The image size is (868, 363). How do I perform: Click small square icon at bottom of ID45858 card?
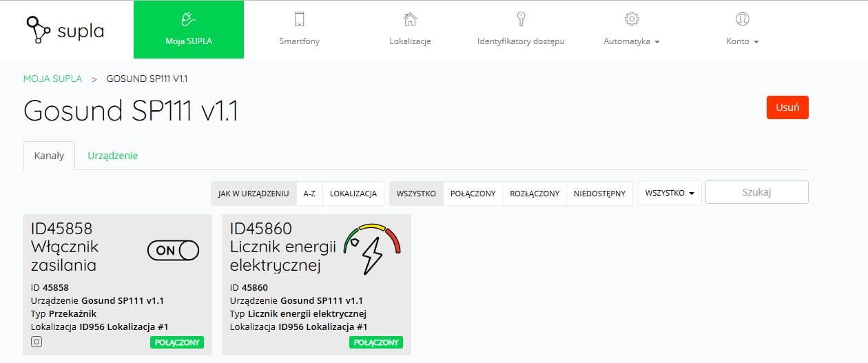[37, 342]
